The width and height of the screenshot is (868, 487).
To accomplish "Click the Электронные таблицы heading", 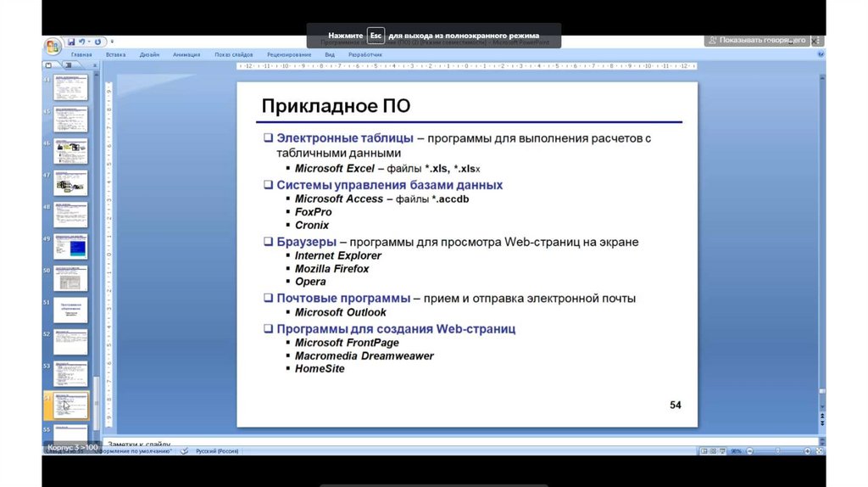I will [x=345, y=138].
